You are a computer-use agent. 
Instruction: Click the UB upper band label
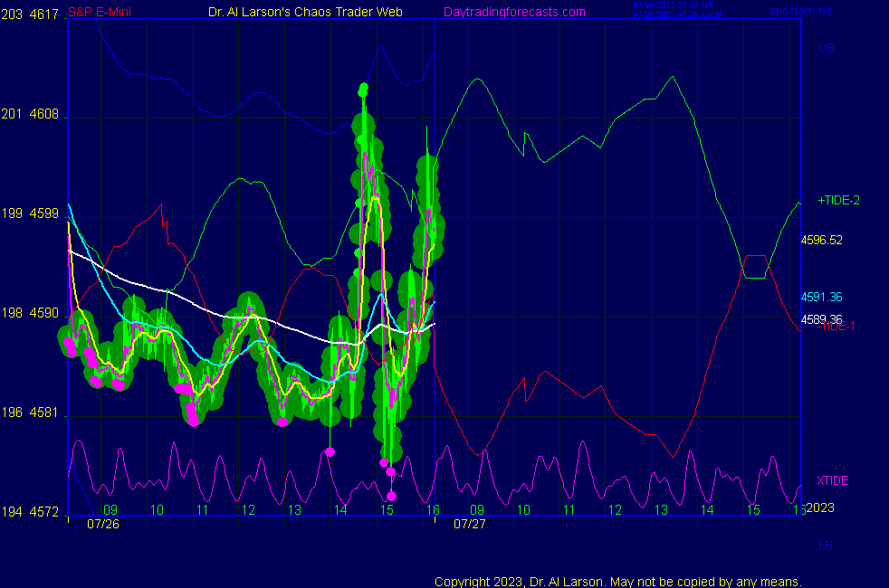pos(826,47)
